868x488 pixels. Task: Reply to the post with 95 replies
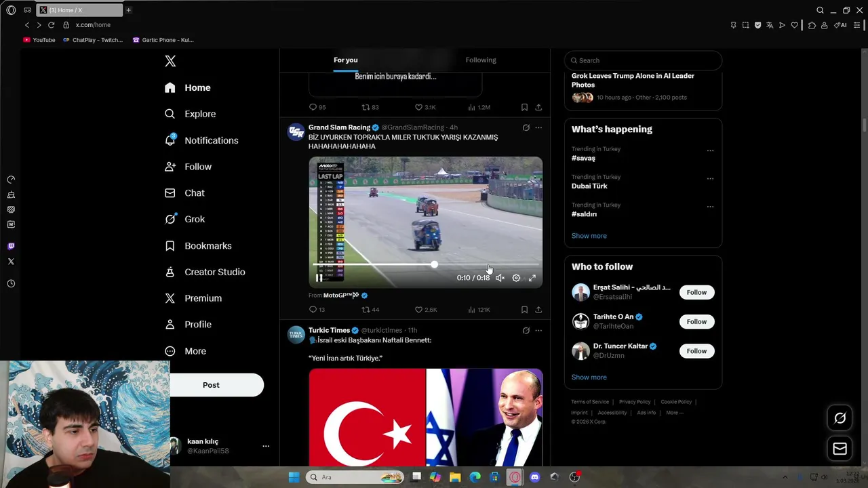(x=317, y=107)
